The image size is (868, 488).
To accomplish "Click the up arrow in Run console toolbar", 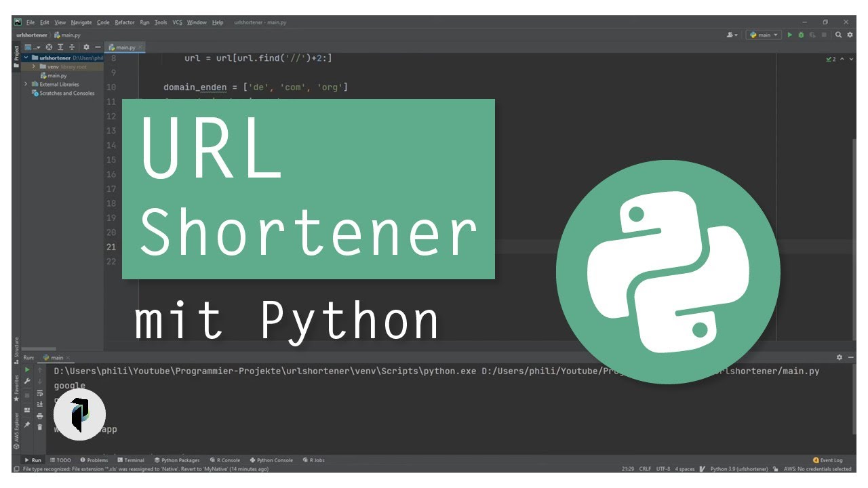I will (40, 370).
